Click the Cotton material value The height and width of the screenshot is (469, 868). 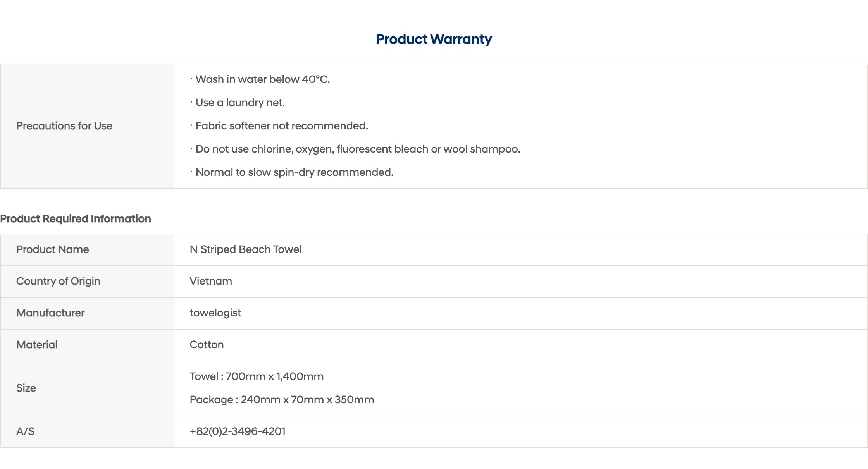207,345
